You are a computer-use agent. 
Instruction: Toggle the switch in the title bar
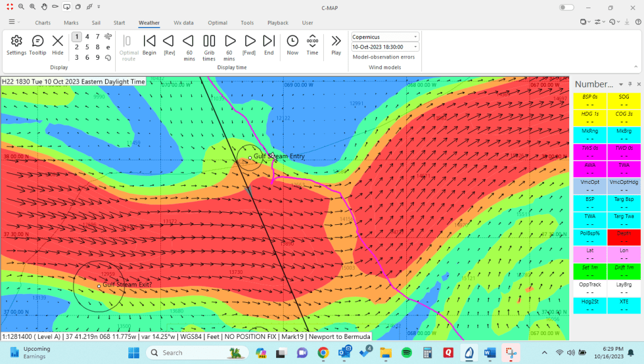click(566, 8)
